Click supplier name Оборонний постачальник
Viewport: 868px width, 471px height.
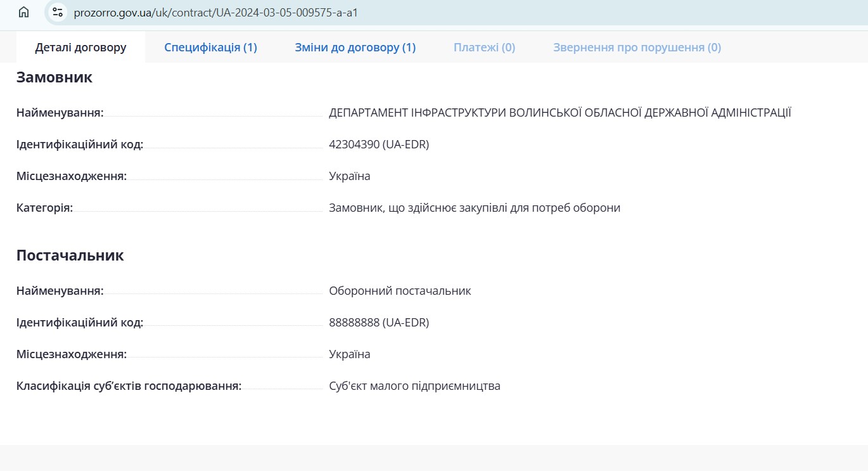pos(400,291)
